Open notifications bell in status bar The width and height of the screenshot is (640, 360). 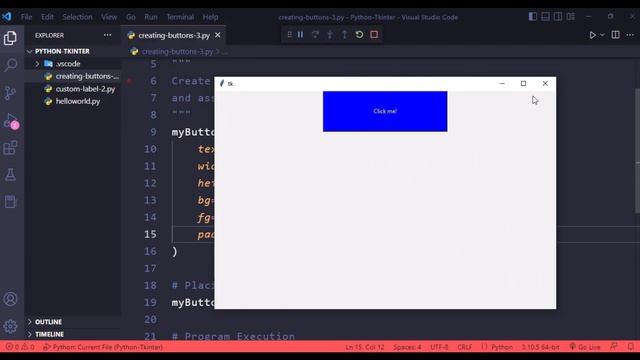[631, 347]
